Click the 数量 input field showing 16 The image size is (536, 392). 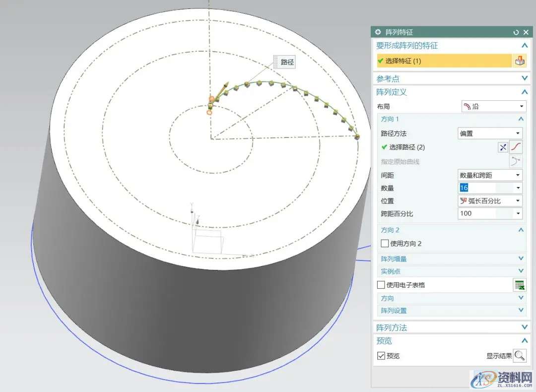click(485, 188)
